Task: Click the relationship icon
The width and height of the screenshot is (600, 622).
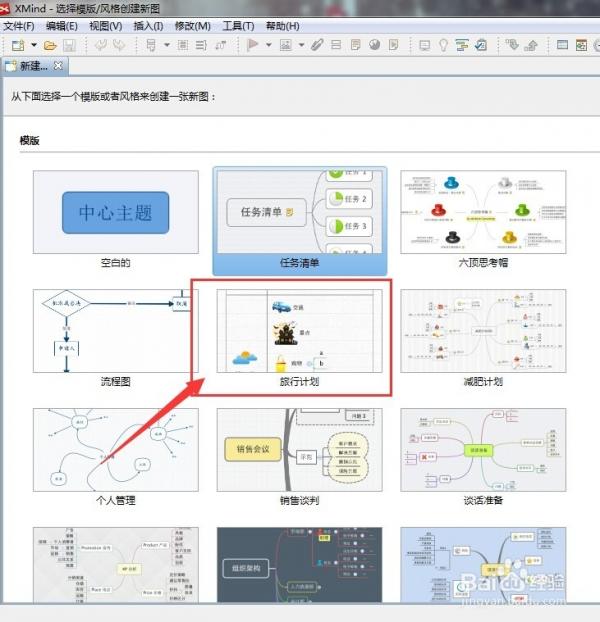Action: (x=221, y=45)
